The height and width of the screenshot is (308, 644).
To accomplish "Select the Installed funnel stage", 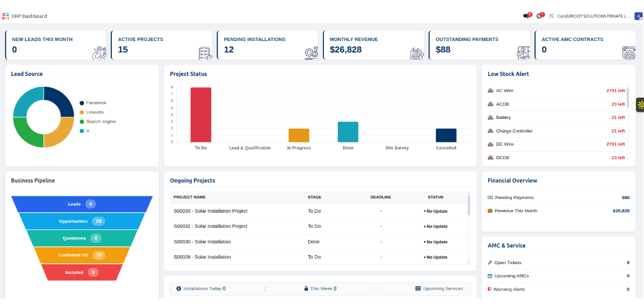I will click(82, 272).
